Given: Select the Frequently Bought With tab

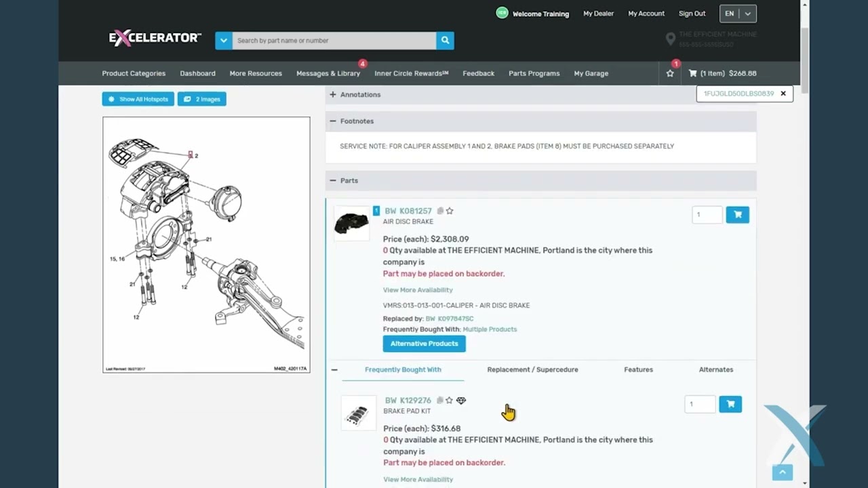Looking at the screenshot, I should 403,370.
